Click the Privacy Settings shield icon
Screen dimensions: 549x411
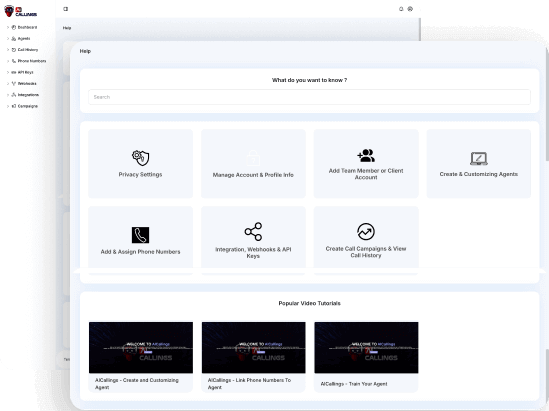pos(140,158)
